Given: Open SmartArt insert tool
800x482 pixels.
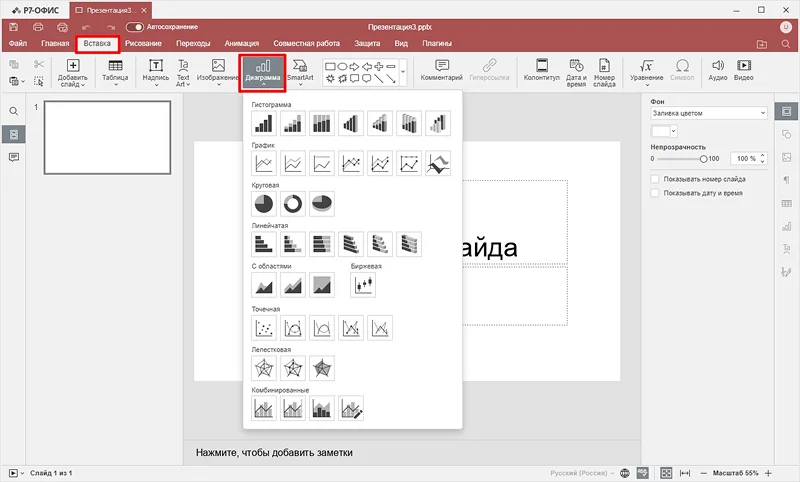Looking at the screenshot, I should click(x=300, y=72).
